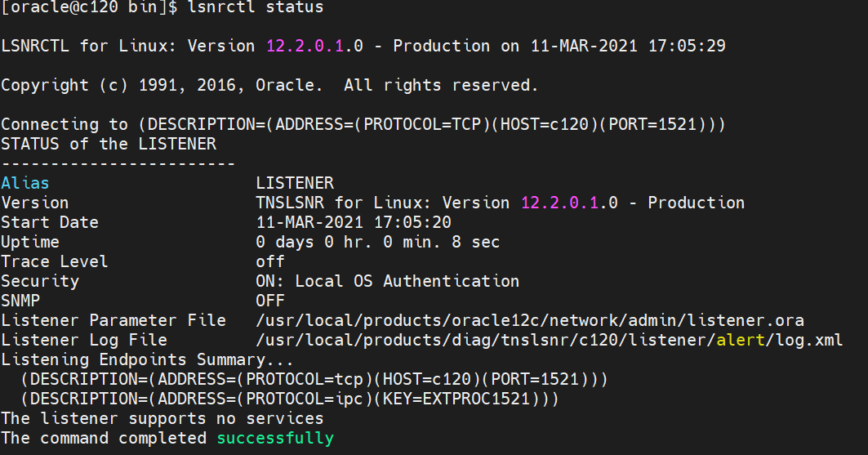Click the 'Trace Level' label

(54, 261)
